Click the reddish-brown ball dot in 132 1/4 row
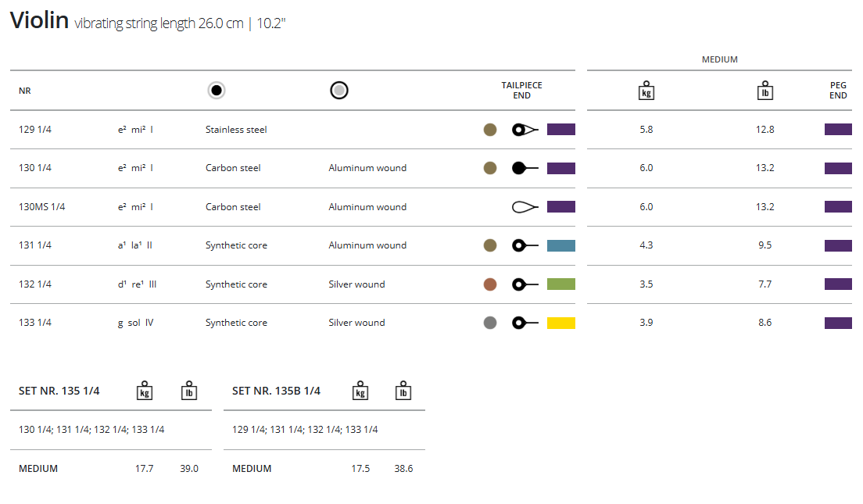The width and height of the screenshot is (863, 504). [x=490, y=284]
